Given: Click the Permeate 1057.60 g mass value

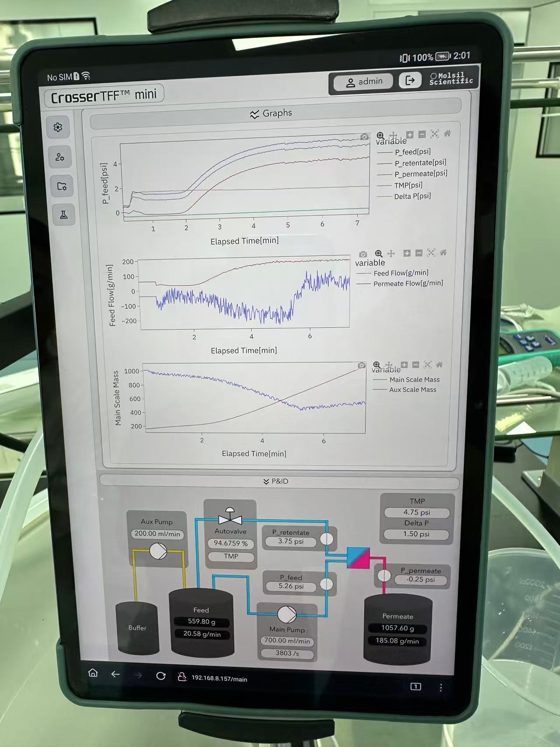Looking at the screenshot, I should pos(398,628).
